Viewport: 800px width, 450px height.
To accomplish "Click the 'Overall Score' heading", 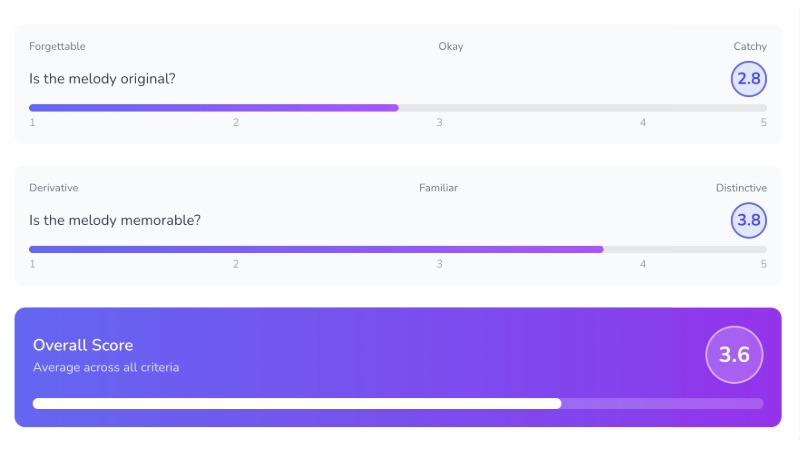I will coord(83,345).
